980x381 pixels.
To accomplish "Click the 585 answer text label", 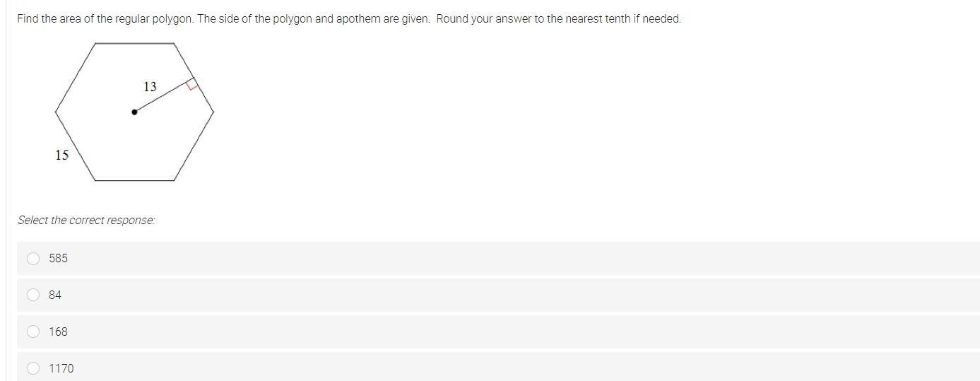I will pos(59,259).
